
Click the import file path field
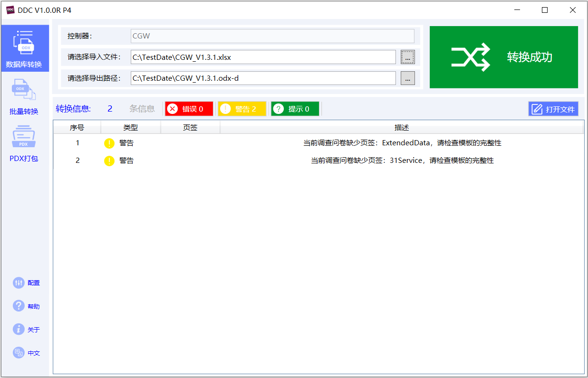tap(263, 57)
